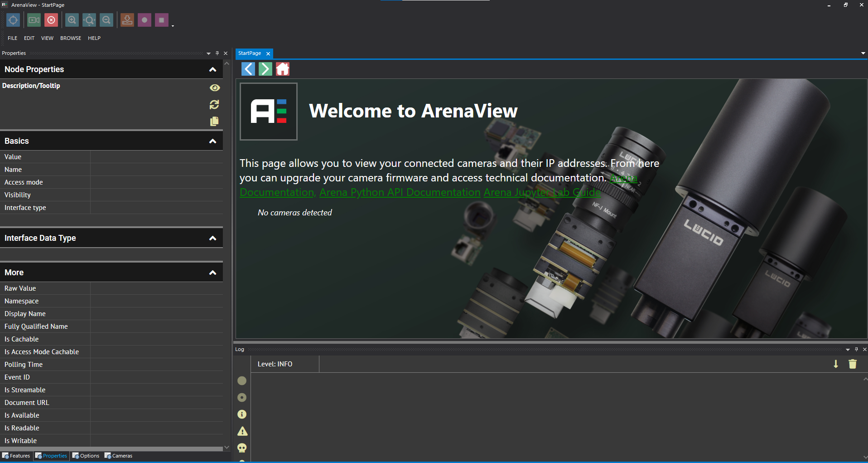Open Log panel options dropdown arrow
This screenshot has width=868, height=463.
click(848, 350)
